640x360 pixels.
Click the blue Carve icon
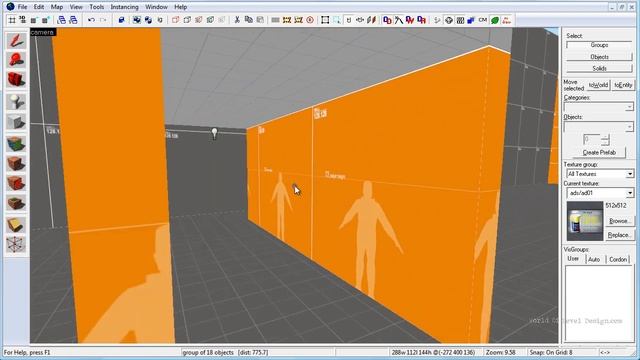(x=121, y=20)
